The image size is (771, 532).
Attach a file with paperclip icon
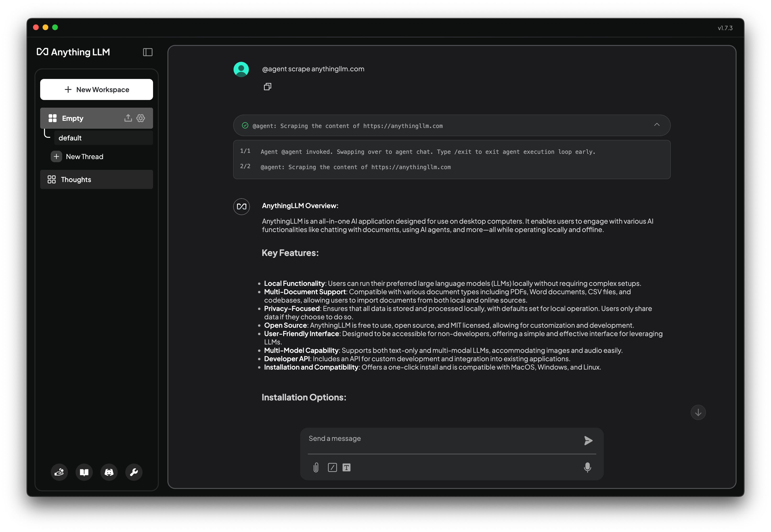(x=316, y=468)
